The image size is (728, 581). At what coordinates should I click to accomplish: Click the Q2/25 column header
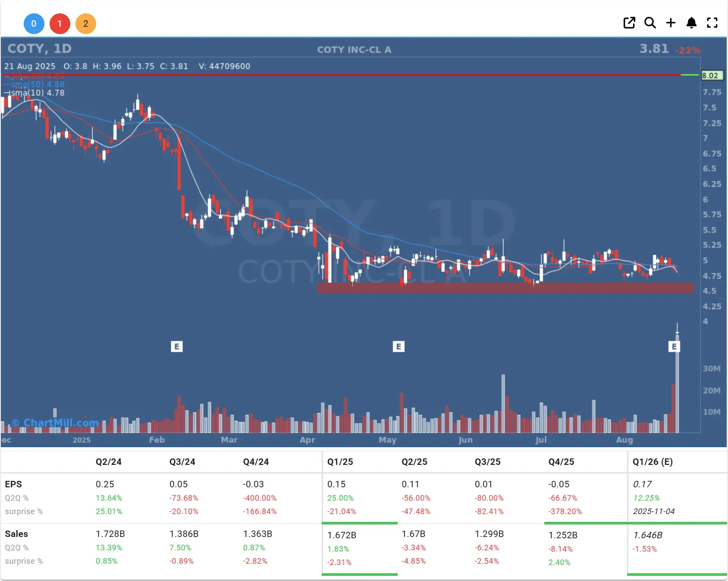click(x=414, y=462)
